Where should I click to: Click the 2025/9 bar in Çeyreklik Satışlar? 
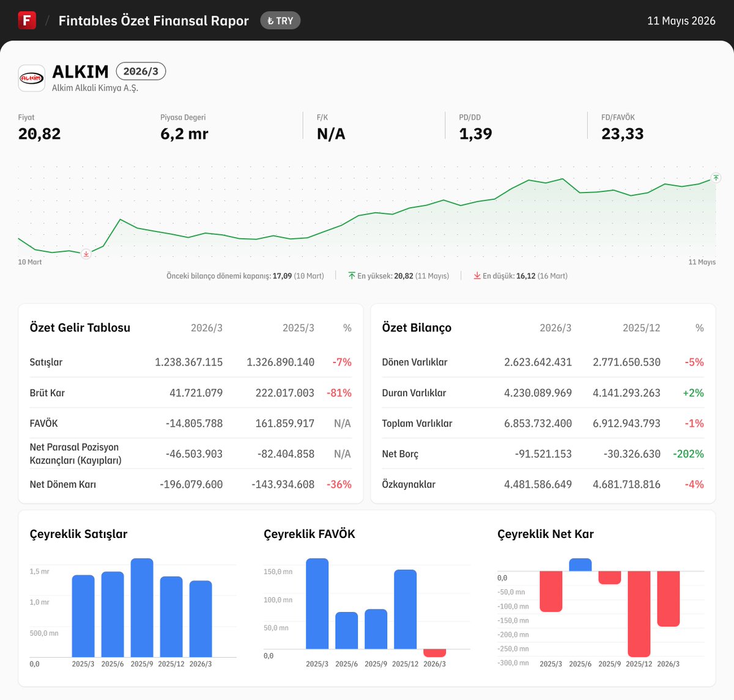tap(142, 608)
